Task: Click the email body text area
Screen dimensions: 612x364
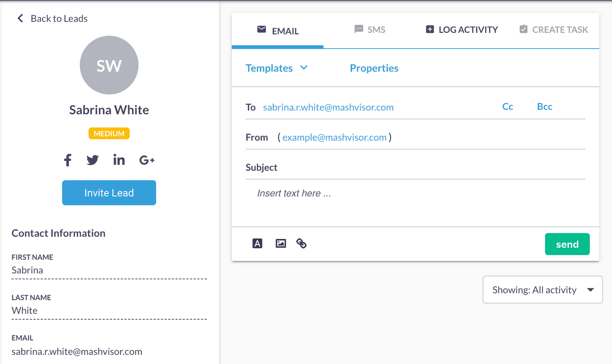Action: tap(415, 203)
